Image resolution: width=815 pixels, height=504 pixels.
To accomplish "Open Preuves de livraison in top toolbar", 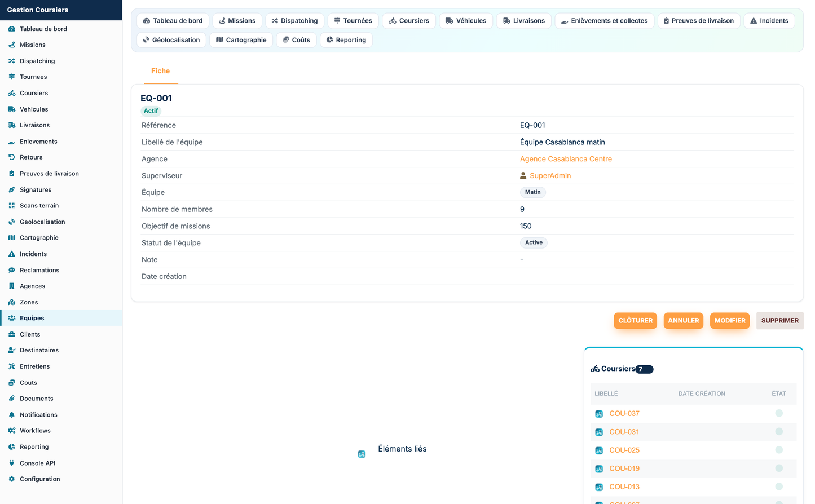I will (698, 21).
